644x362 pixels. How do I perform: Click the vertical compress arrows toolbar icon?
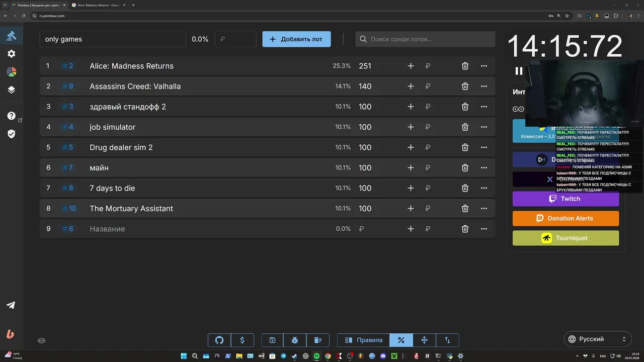(424, 340)
